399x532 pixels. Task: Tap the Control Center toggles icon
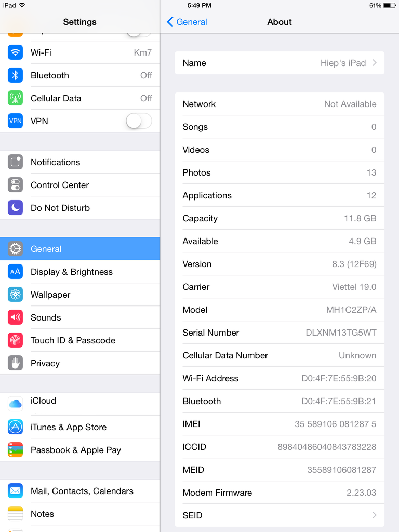[x=15, y=185]
